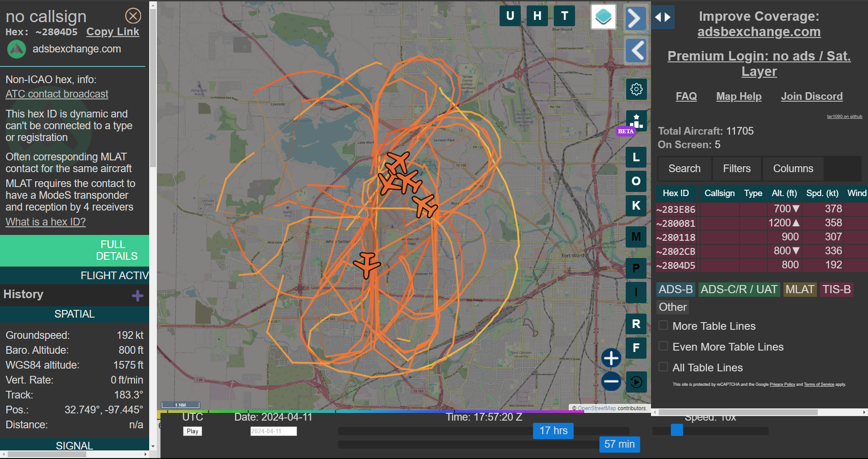
Task: Toggle the L labels button
Action: coord(636,157)
